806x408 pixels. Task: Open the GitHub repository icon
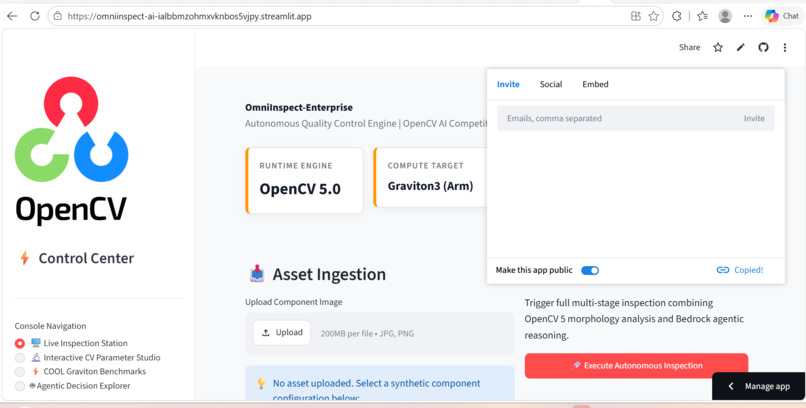click(x=763, y=47)
